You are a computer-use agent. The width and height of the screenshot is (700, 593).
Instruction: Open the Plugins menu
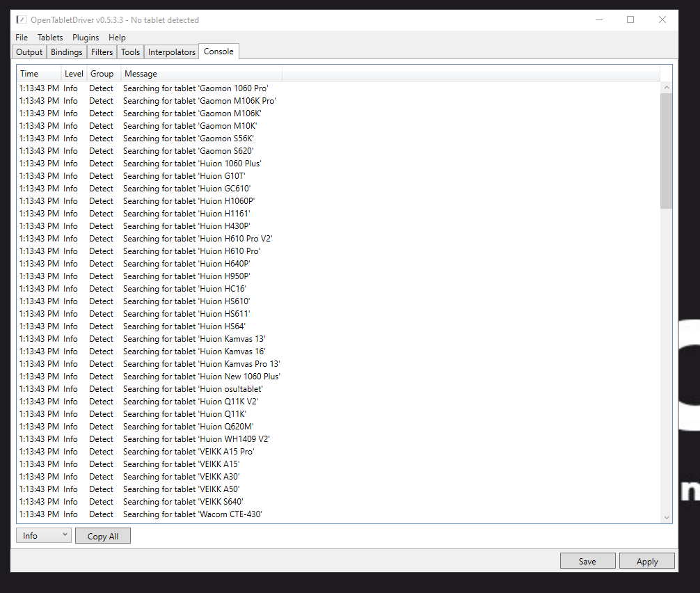click(85, 37)
